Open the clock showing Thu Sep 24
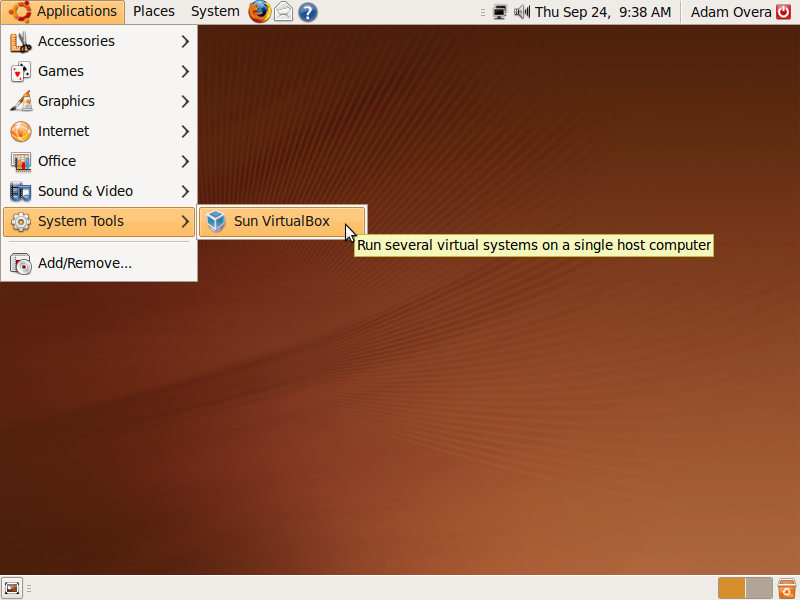Screen dimensions: 800x600 [x=603, y=12]
